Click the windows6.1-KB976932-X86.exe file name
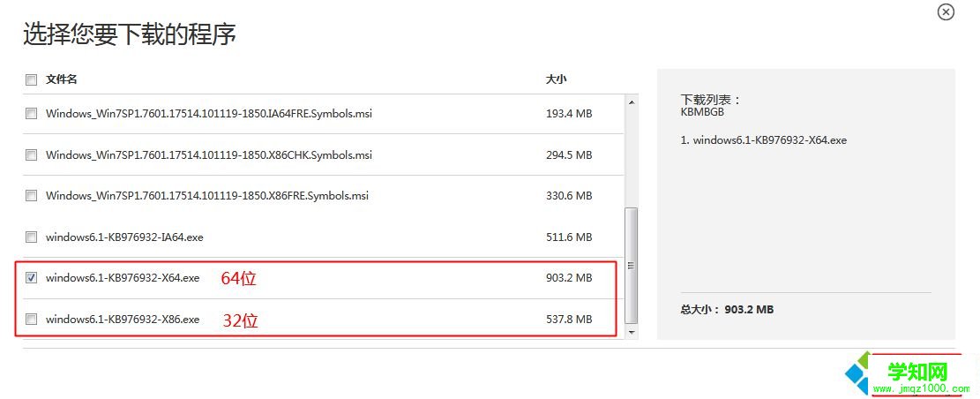Viewport: 980px width, 399px height. pos(123,320)
